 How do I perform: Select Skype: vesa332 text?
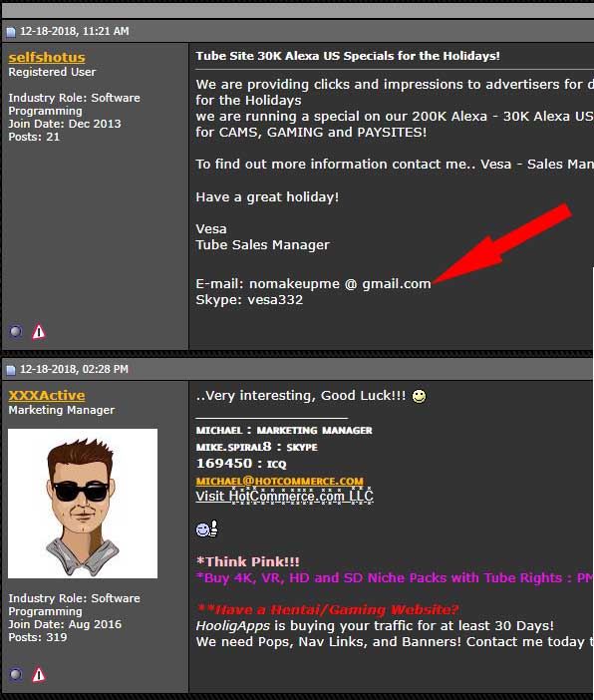coord(249,299)
